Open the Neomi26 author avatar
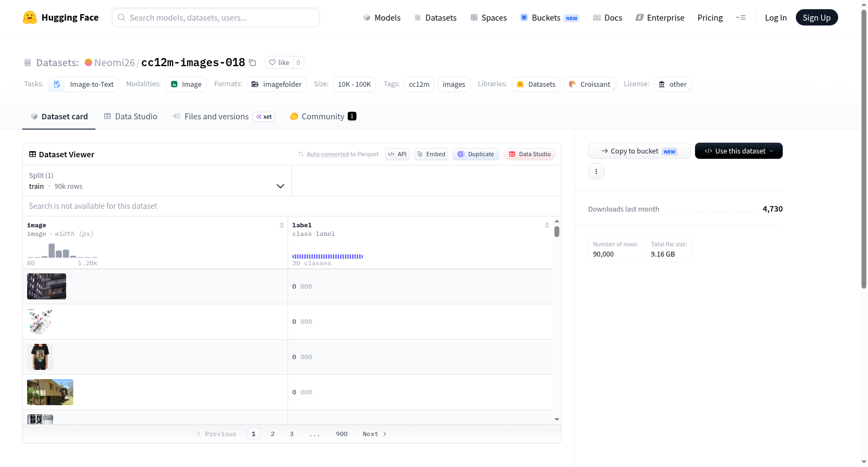This screenshot has width=868, height=467. click(88, 62)
